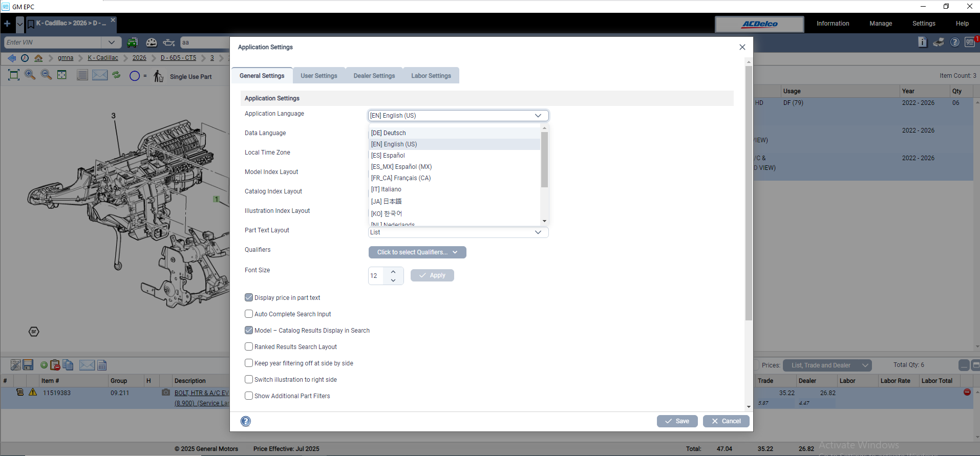Click the illustration notes list icon
Image resolution: width=980 pixels, height=456 pixels.
point(82,75)
